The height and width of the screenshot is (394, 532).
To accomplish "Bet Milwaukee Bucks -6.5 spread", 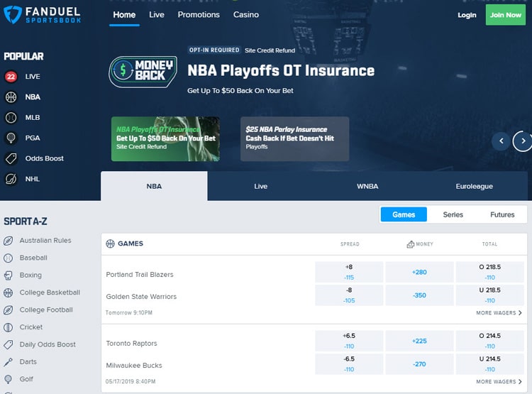I will click(349, 364).
